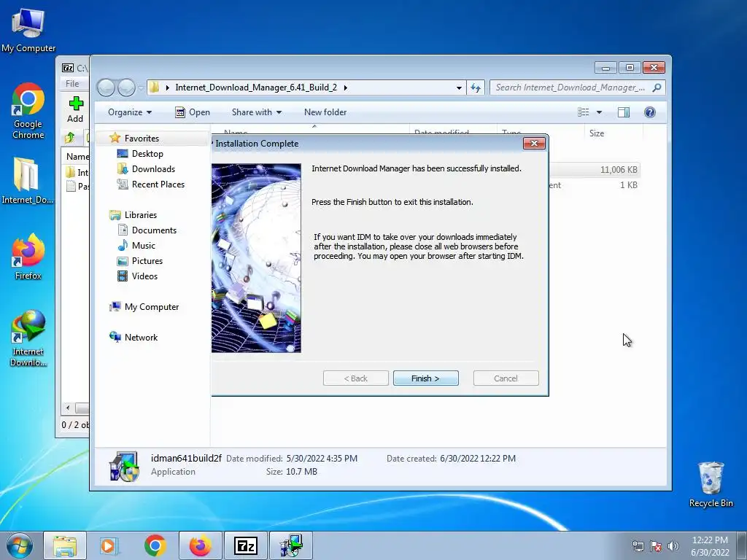Click the Windows Explorer taskbar icon

(65, 545)
